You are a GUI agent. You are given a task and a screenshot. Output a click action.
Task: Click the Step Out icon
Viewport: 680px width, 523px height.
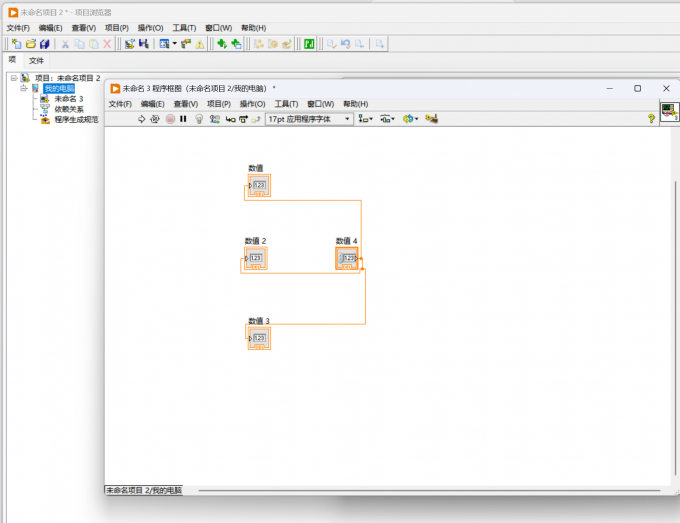[x=256, y=119]
